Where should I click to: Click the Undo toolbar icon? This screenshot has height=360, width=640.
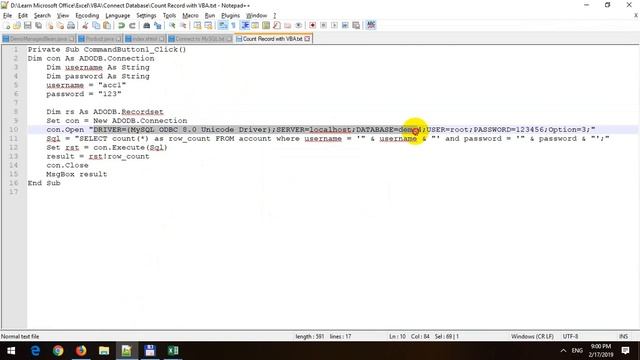(x=121, y=25)
